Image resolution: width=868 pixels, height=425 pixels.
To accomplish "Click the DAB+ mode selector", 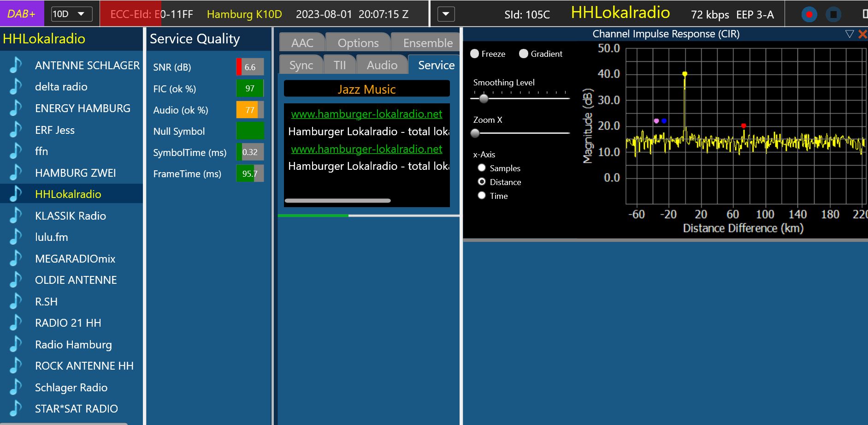I will click(x=22, y=14).
